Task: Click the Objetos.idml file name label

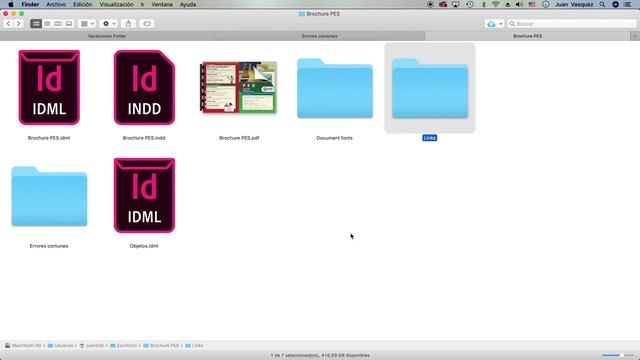Action: (144, 246)
